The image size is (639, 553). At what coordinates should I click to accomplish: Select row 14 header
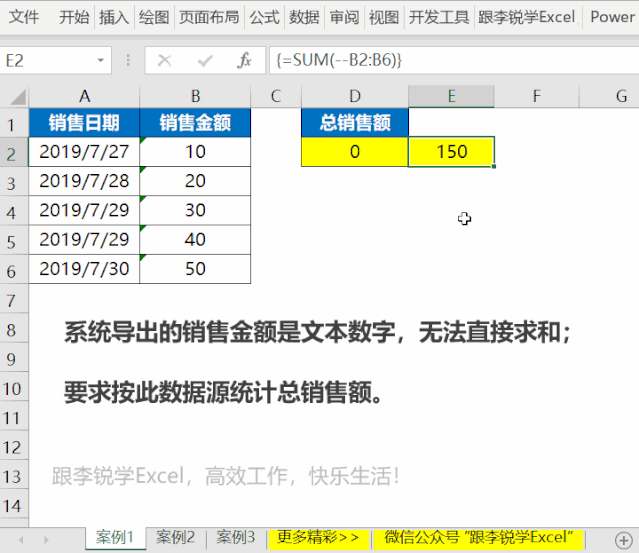(x=14, y=504)
